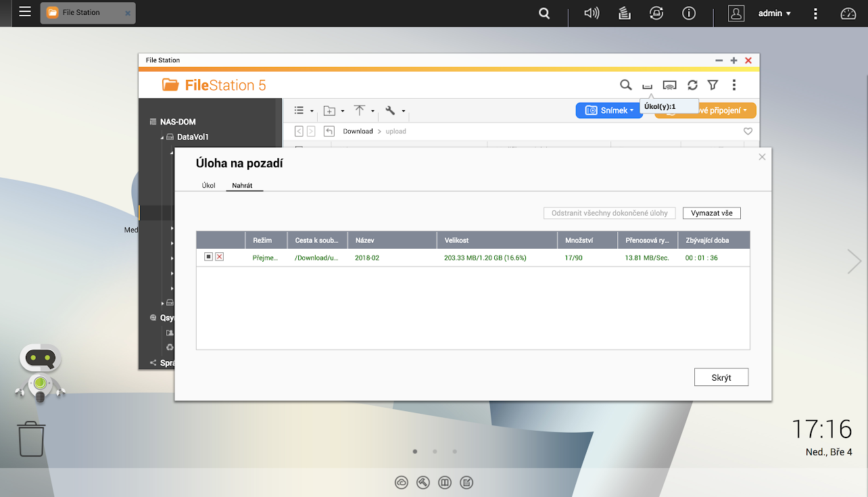Stop the 2018-02 upload task
This screenshot has height=497, width=868.
pos(208,258)
